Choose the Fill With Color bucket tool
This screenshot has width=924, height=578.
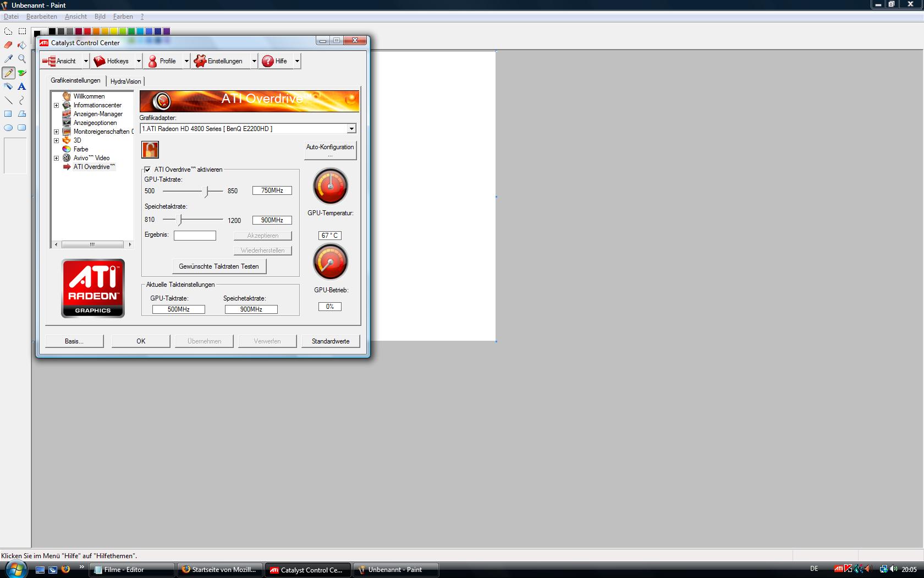[x=22, y=45]
